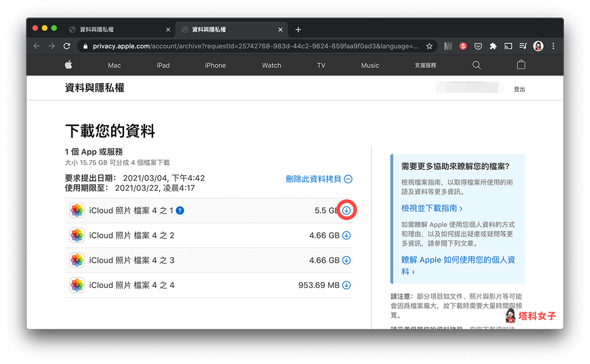
Task: Download the 953.69 MB archive part 4
Action: (x=346, y=285)
